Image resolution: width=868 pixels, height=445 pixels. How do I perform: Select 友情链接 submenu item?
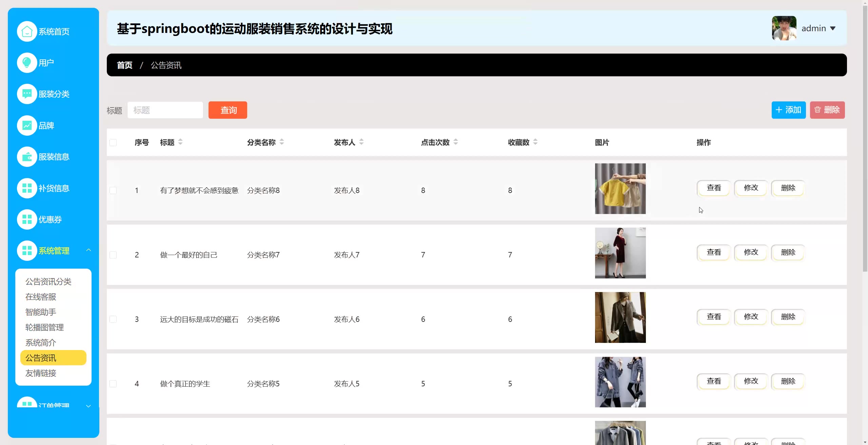point(41,373)
